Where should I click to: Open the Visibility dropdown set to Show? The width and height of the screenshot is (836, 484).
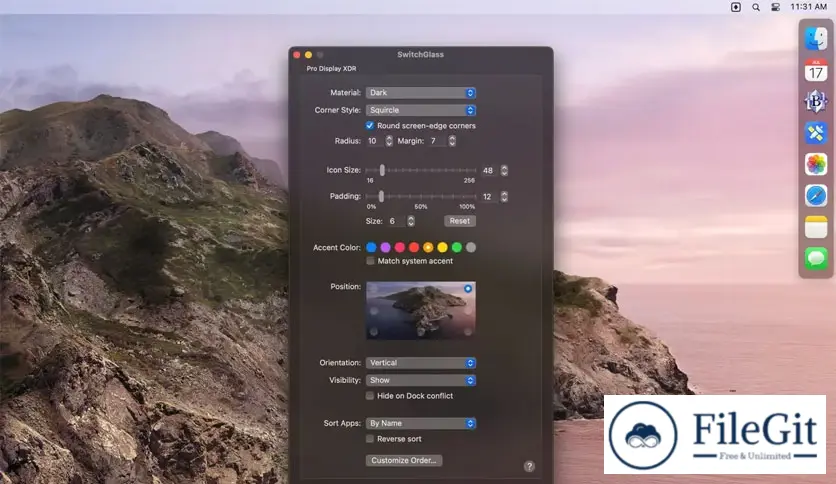coord(421,381)
